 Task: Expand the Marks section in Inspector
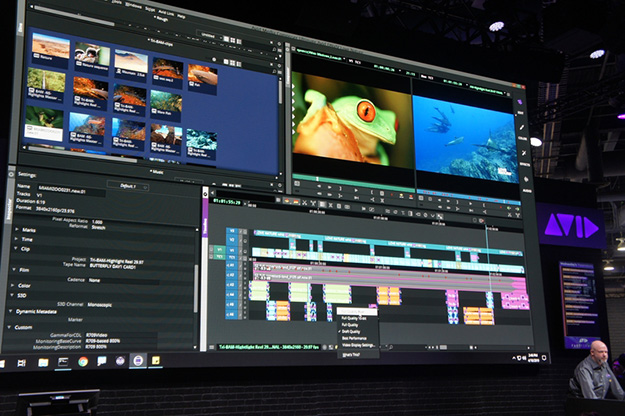click(x=30, y=230)
